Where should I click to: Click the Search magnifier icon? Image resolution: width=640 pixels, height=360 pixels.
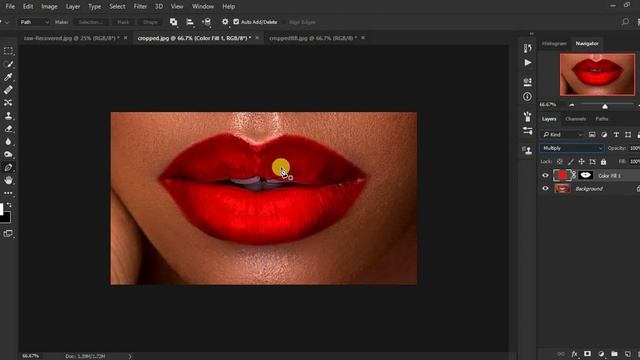(625, 22)
